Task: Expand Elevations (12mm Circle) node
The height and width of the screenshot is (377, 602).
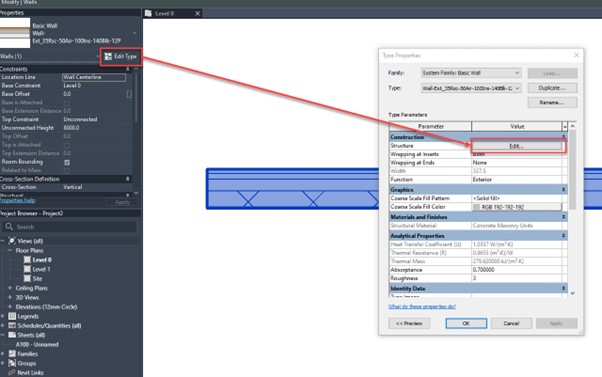Action: [x=10, y=307]
